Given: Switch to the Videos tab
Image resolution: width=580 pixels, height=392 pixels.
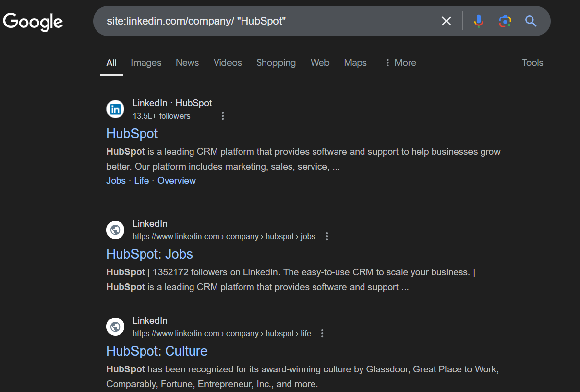Looking at the screenshot, I should pos(227,63).
